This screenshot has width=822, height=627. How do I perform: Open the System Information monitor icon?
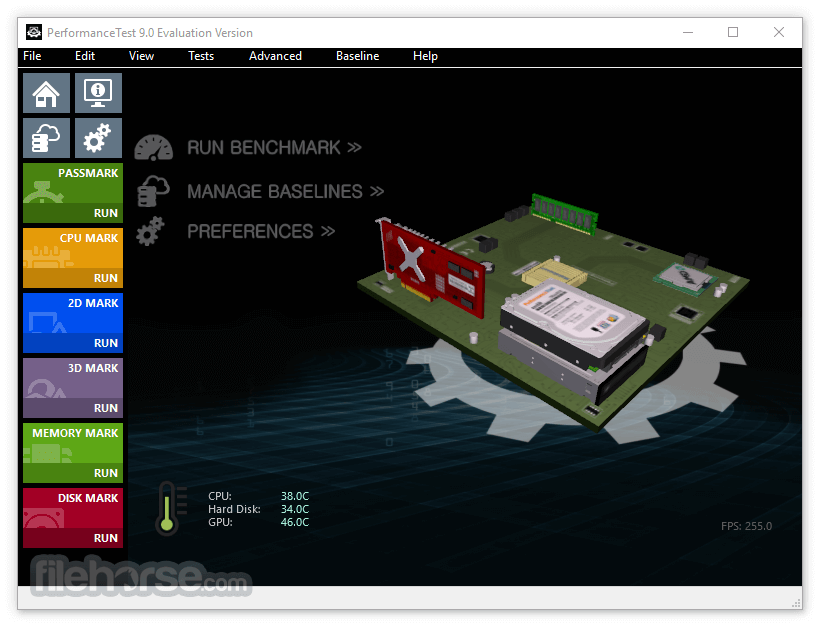coord(98,93)
